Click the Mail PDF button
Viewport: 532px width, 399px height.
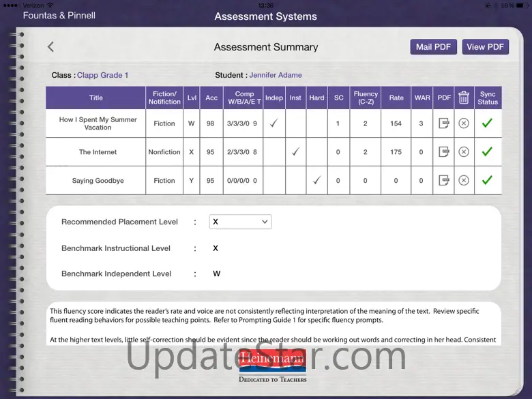[x=433, y=47]
